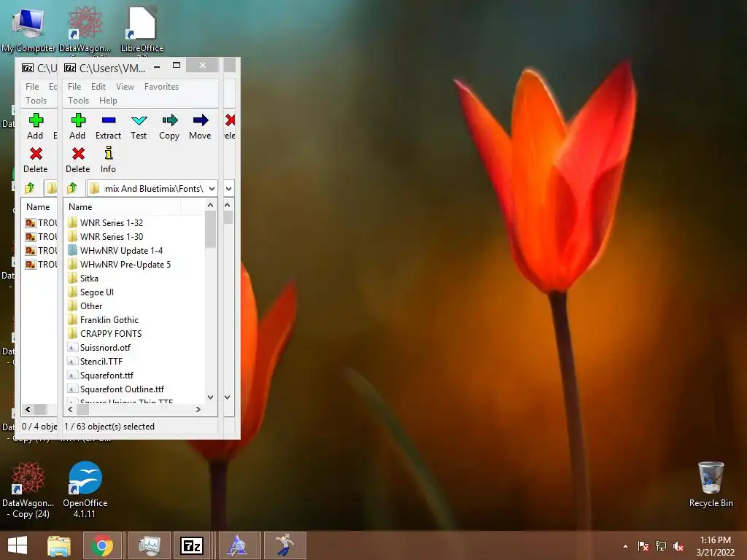Click Name column header in the back-left window
This screenshot has height=560, width=747.
38,206
